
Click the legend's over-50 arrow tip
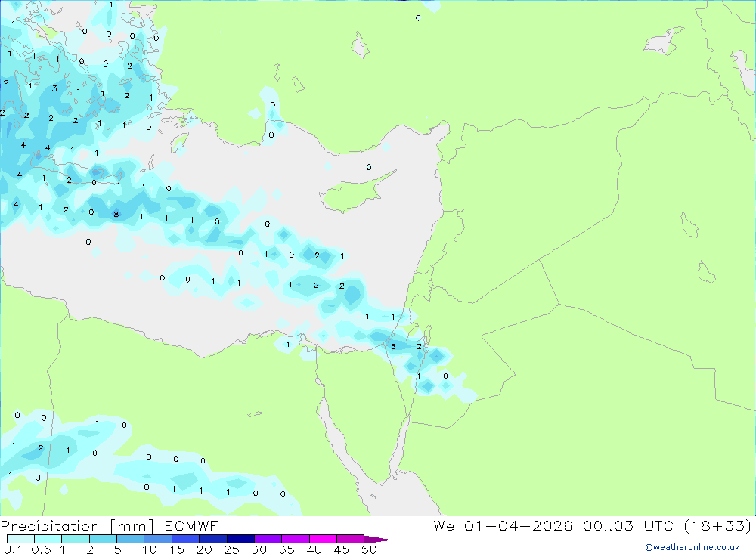379,539
